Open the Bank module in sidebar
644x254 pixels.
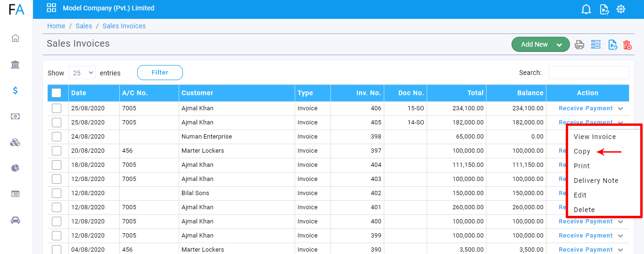coord(15,64)
